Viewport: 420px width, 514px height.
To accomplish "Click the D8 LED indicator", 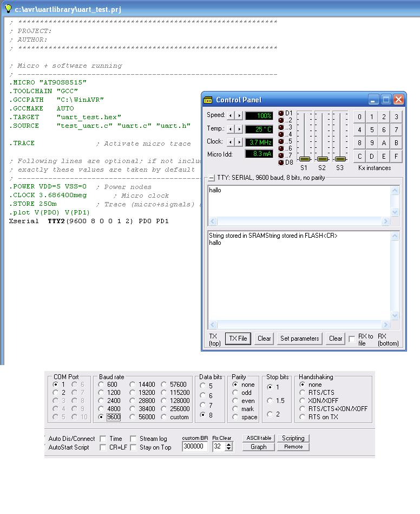I will 281,162.
